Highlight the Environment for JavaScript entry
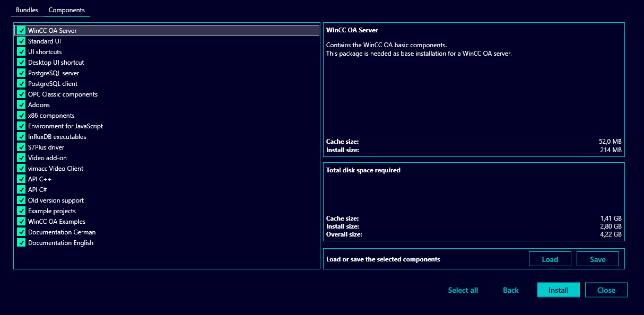 tap(65, 126)
